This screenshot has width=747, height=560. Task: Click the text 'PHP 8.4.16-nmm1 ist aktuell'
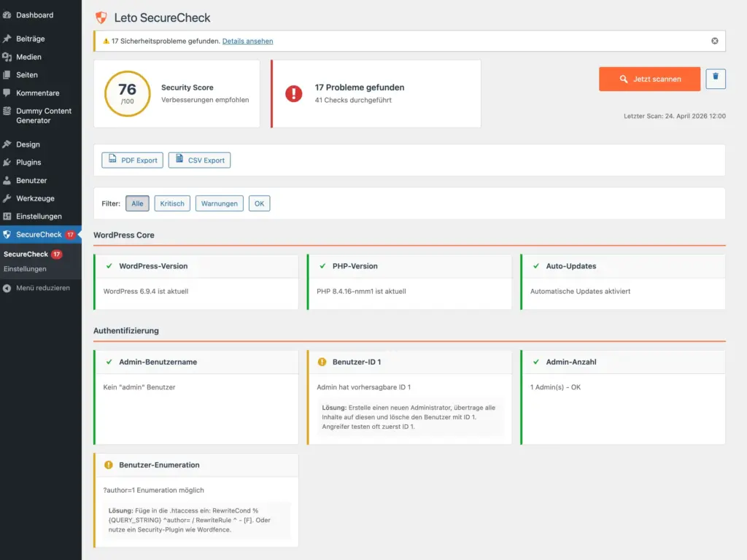[361, 292]
